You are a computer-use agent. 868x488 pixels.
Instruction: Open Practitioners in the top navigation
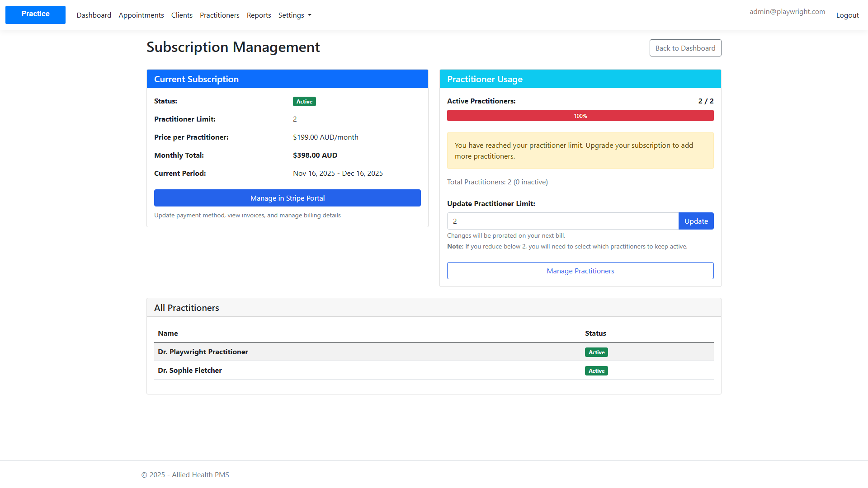[x=220, y=15]
